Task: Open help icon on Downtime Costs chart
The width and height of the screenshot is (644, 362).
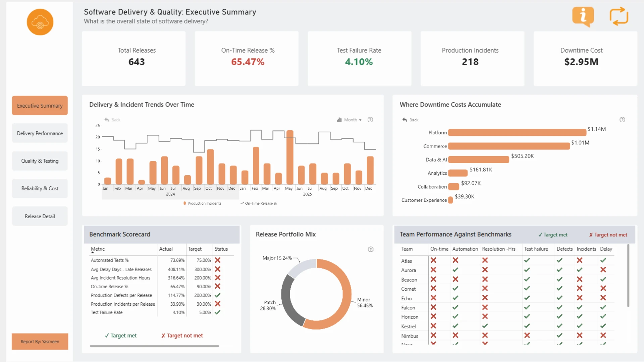Action: click(622, 120)
